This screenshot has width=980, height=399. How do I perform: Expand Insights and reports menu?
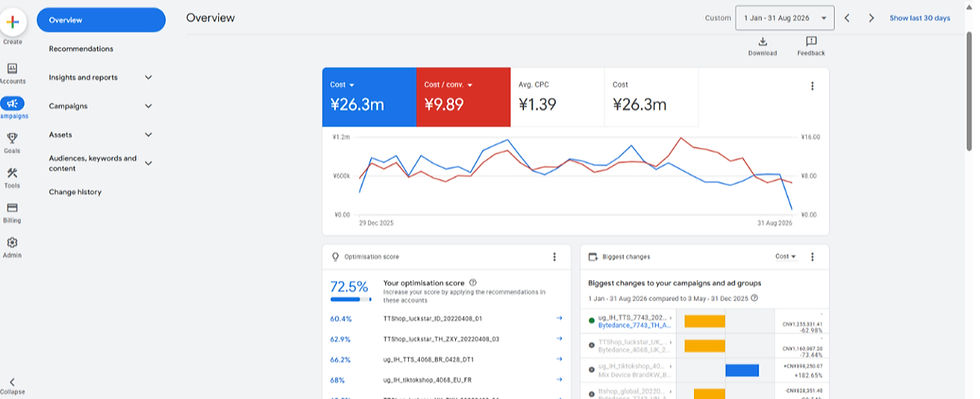point(148,78)
